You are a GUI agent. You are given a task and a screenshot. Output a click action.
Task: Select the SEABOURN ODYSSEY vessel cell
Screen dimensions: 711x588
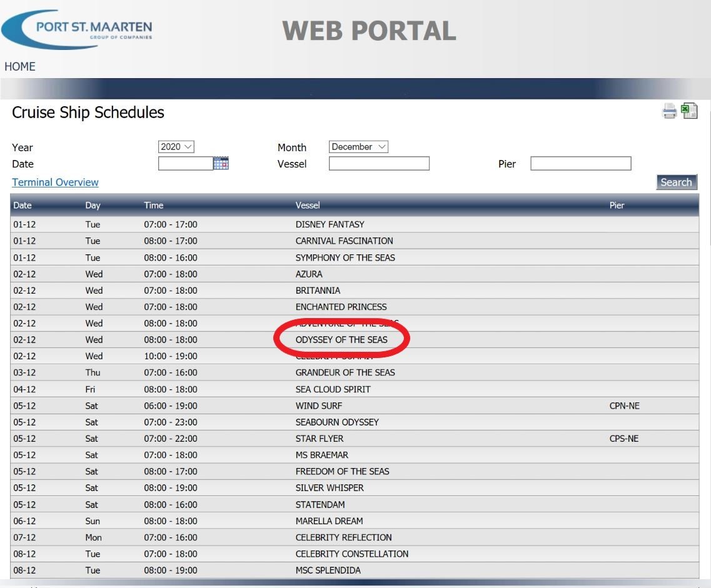pos(337,422)
